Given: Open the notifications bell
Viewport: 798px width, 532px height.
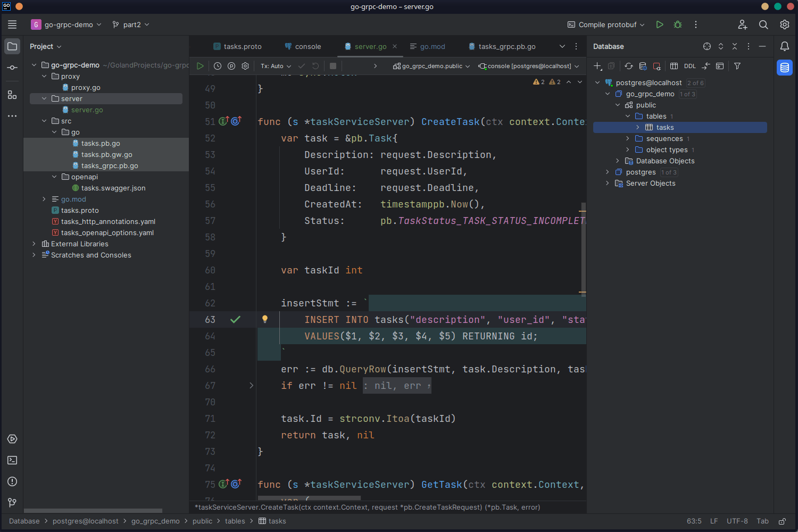Looking at the screenshot, I should [784, 47].
